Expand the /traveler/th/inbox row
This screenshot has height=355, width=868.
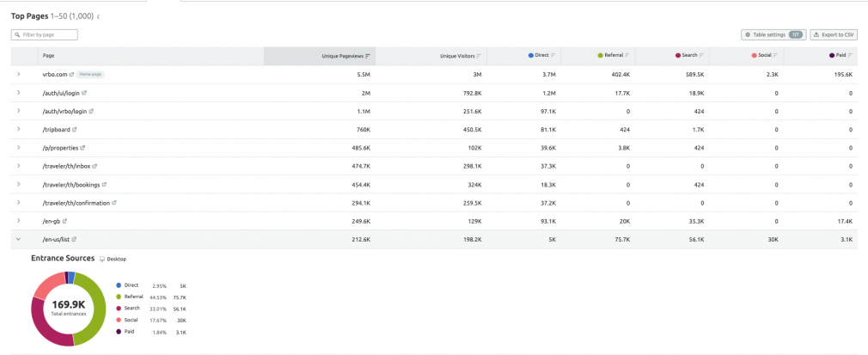[x=18, y=166]
